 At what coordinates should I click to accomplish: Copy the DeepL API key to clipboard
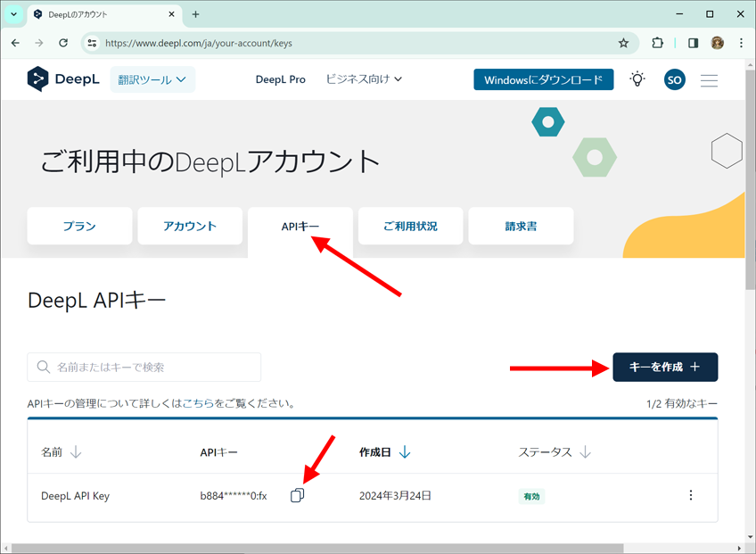[297, 495]
